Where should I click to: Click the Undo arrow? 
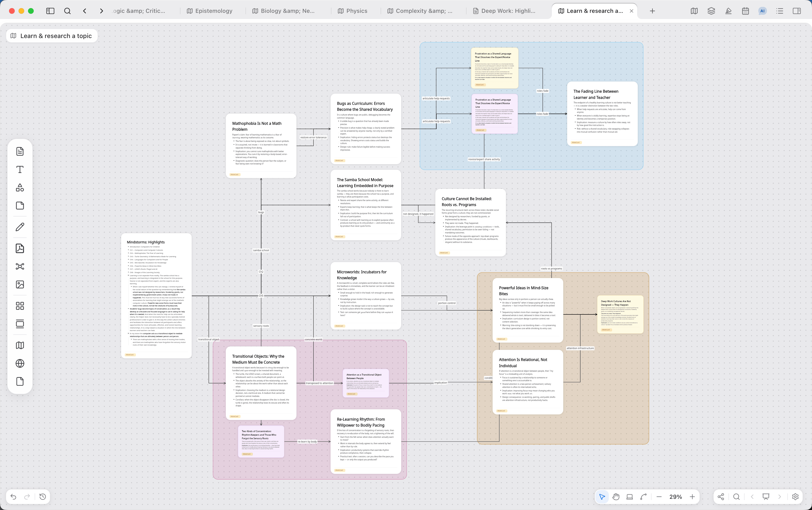14,496
